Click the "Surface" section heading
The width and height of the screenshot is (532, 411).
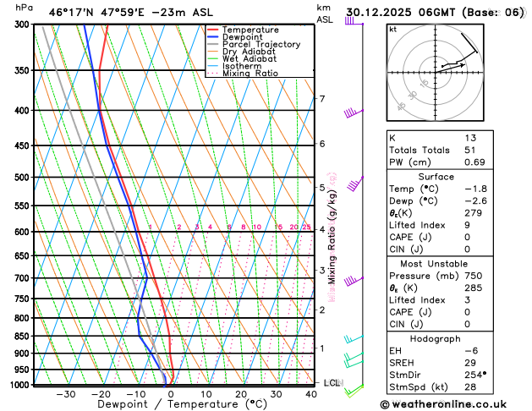tap(436, 177)
